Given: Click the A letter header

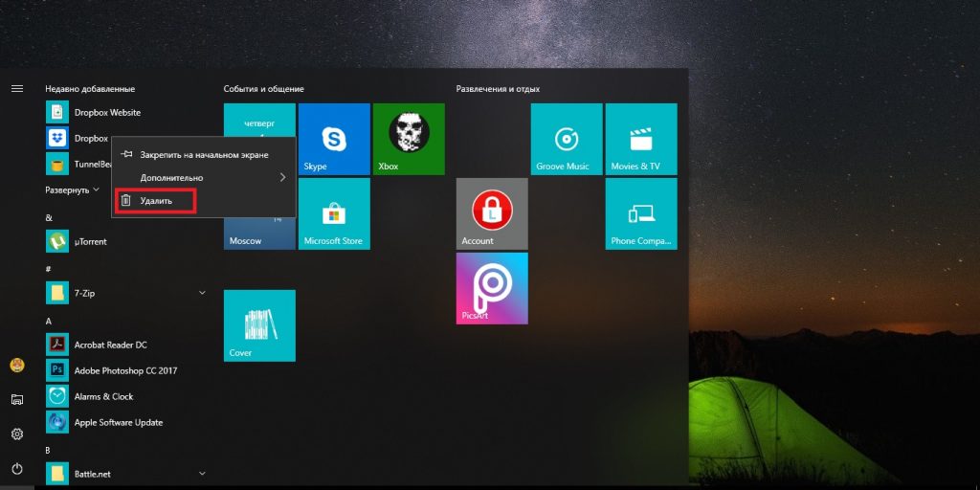Looking at the screenshot, I should pyautogui.click(x=48, y=321).
